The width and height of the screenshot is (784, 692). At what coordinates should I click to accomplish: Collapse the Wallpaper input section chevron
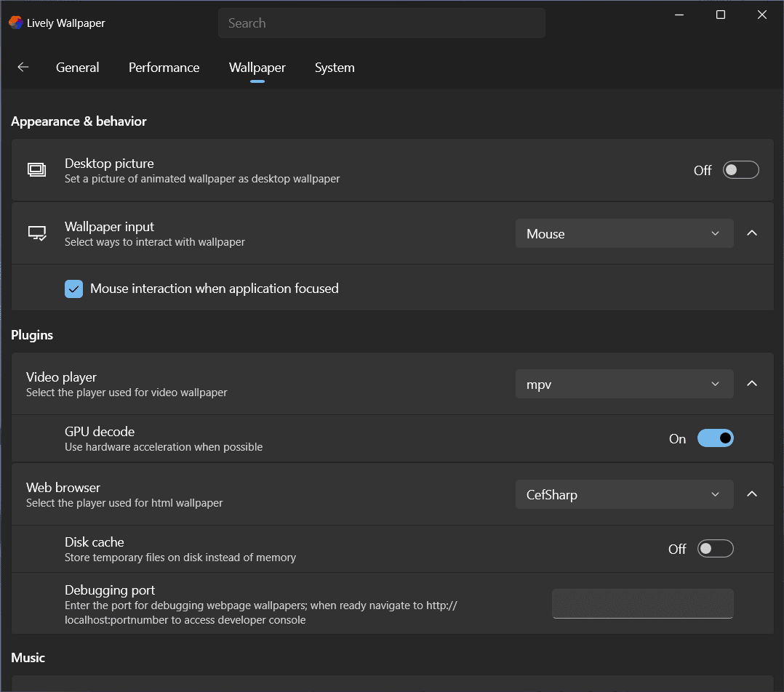pyautogui.click(x=753, y=233)
